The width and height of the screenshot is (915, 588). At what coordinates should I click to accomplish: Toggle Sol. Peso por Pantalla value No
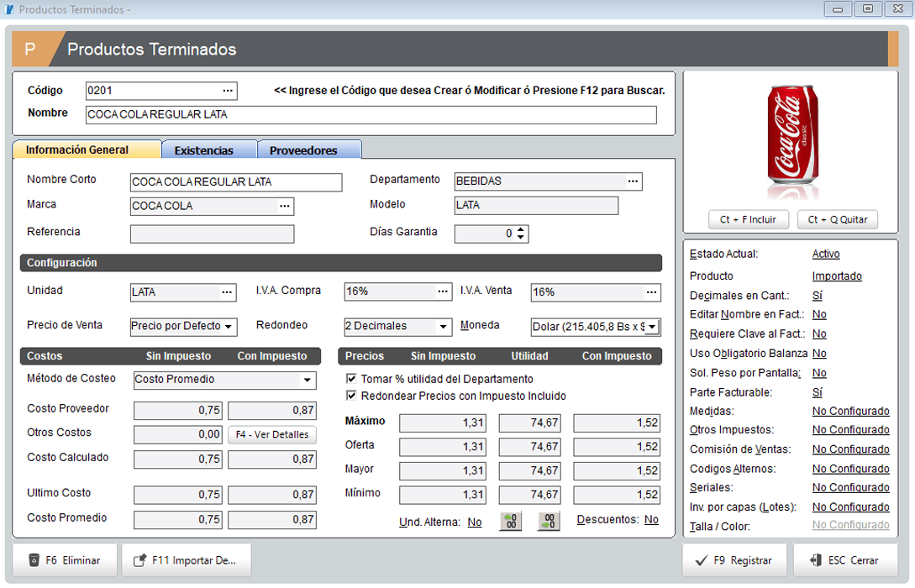[819, 373]
